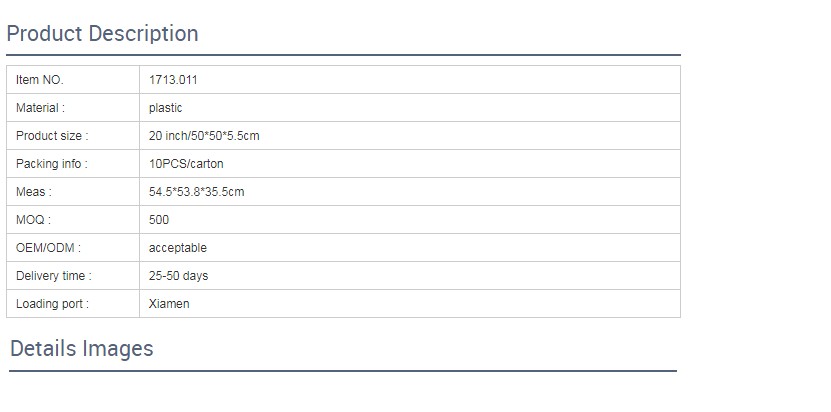The height and width of the screenshot is (412, 831).
Task: Click the Details Images heading
Action: click(82, 349)
